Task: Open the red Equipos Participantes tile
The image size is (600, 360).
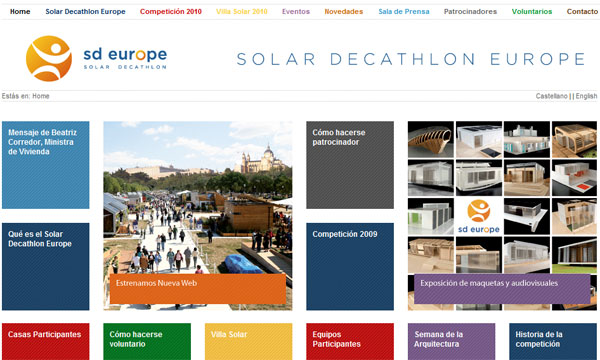Action: pos(350,341)
